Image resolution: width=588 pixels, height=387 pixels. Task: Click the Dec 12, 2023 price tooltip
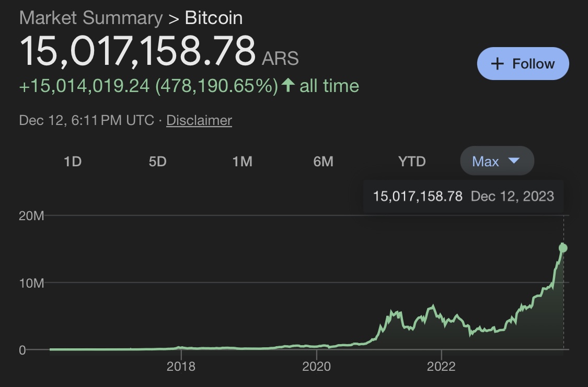pyautogui.click(x=463, y=197)
